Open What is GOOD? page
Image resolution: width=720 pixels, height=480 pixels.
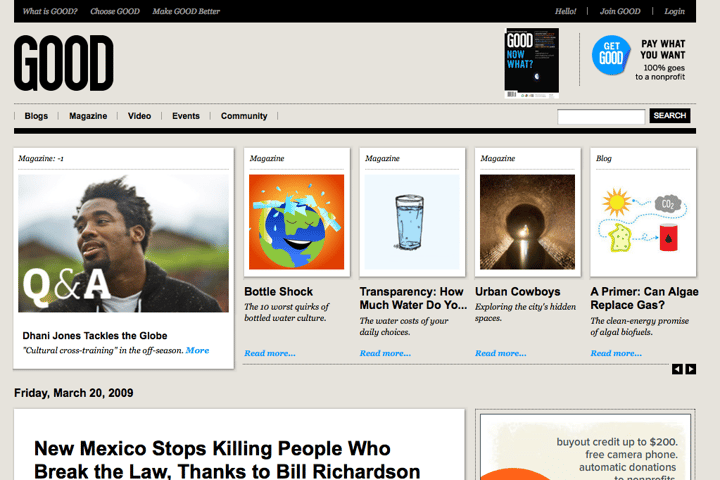[50, 11]
